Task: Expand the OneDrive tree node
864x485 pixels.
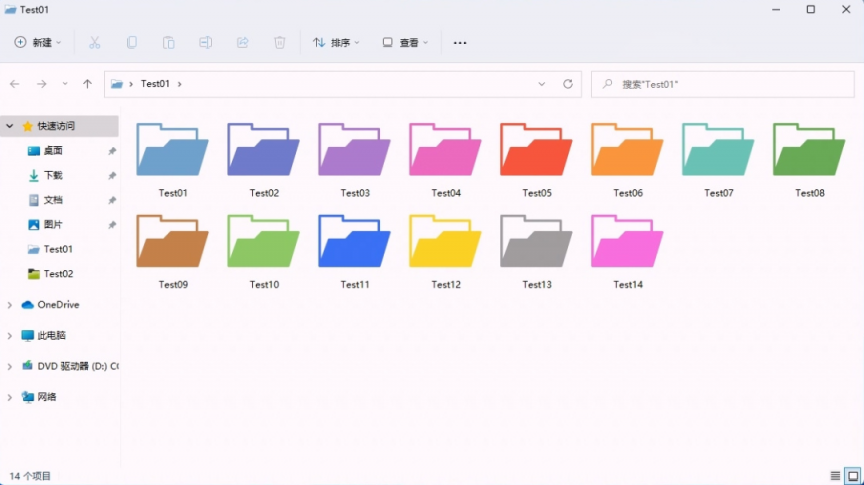Action: [x=10, y=305]
